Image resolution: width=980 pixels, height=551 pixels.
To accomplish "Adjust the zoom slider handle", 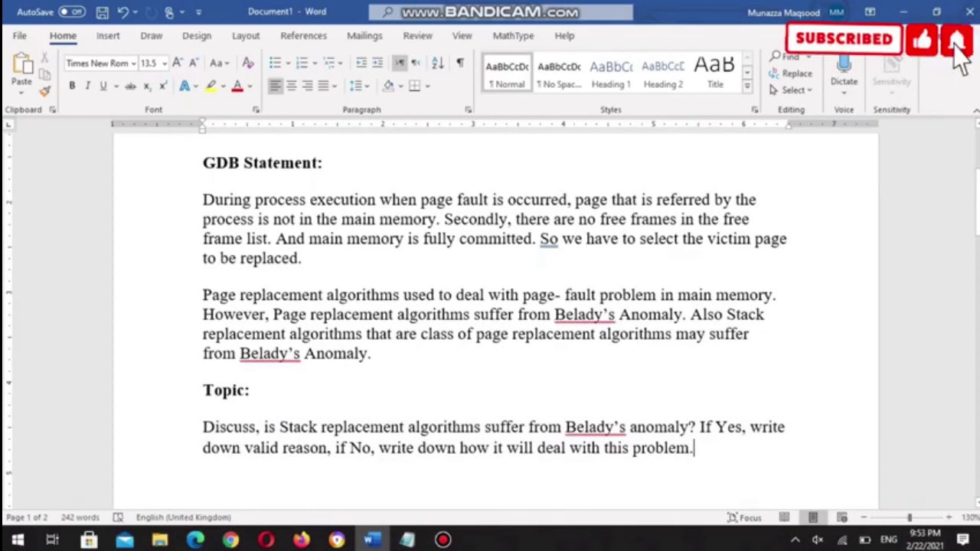I will click(x=910, y=517).
